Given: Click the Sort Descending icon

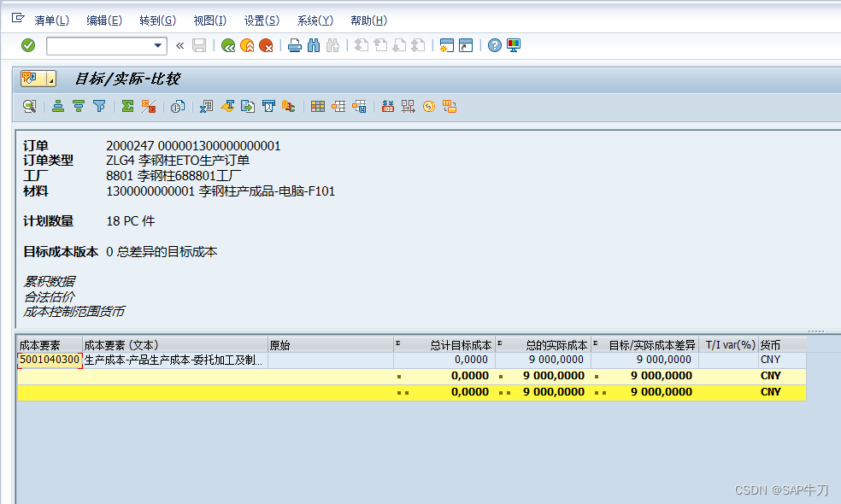Looking at the screenshot, I should click(x=79, y=106).
